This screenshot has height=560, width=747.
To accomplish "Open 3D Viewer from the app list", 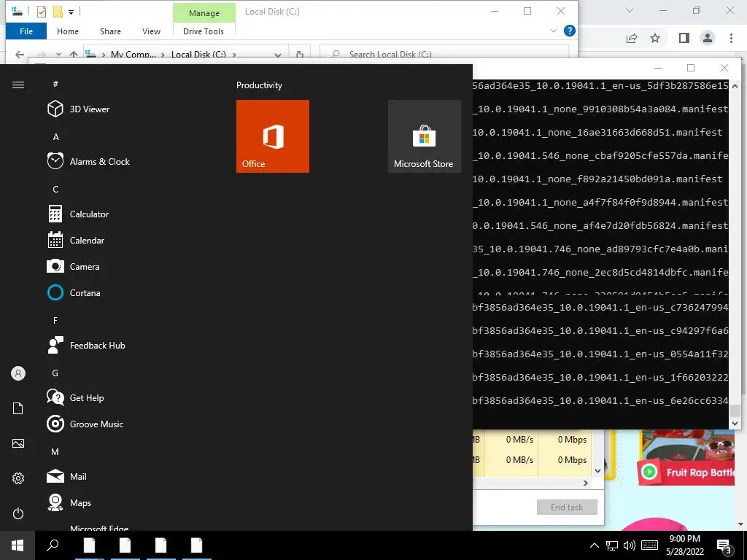I will pyautogui.click(x=89, y=109).
